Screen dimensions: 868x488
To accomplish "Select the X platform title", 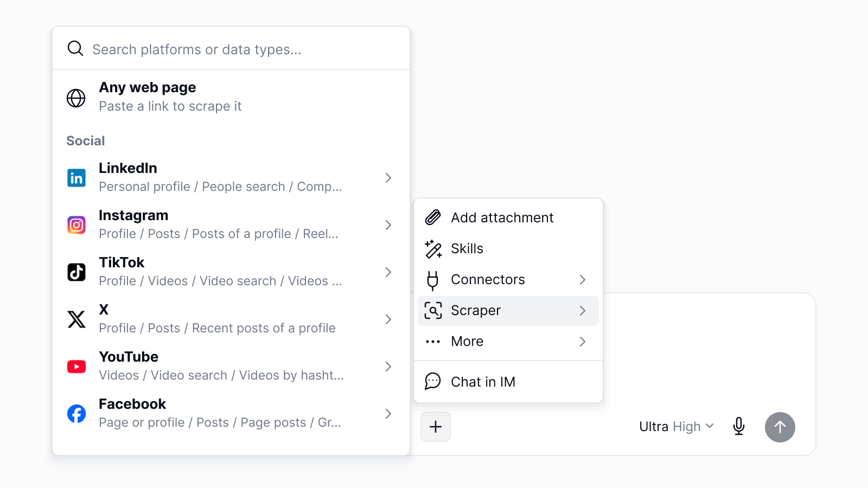I will coord(104,310).
